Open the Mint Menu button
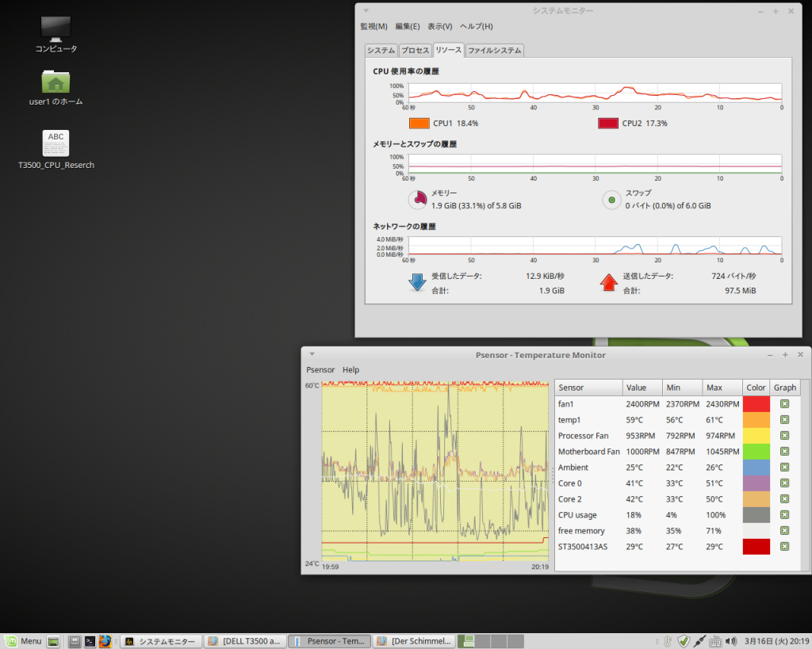The height and width of the screenshot is (649, 812). pos(23,641)
